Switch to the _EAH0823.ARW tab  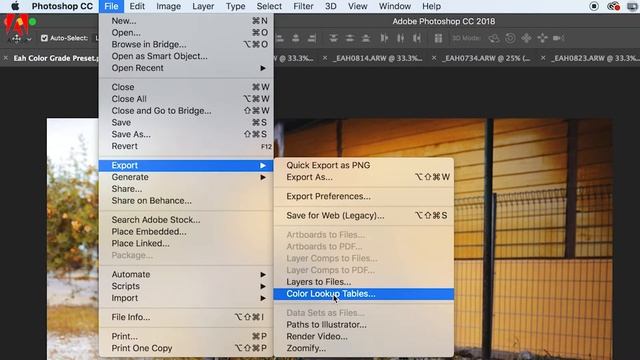pyautogui.click(x=596, y=58)
